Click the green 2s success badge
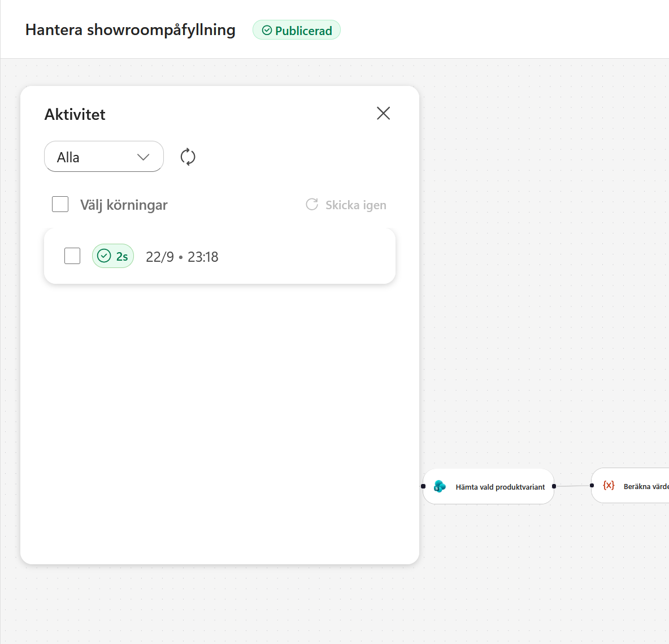Viewport: 669px width, 644px height. click(x=113, y=256)
